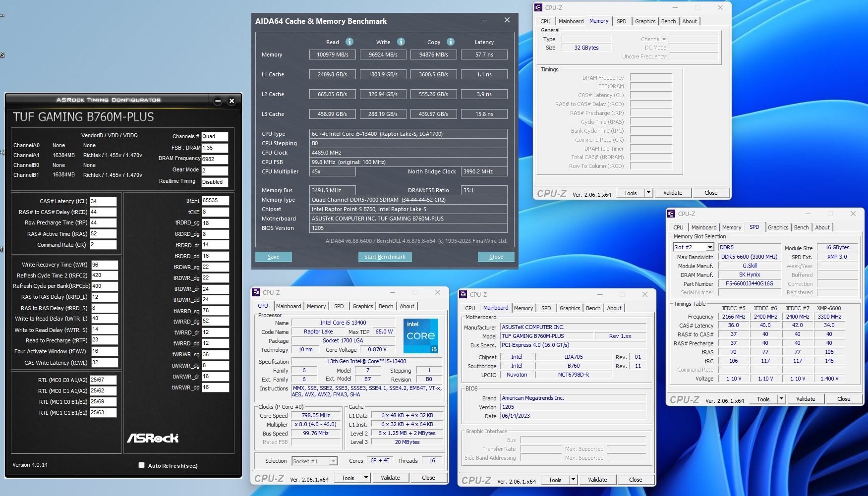
Task: Click the Intel Core i5 logo badge
Action: pos(420,336)
